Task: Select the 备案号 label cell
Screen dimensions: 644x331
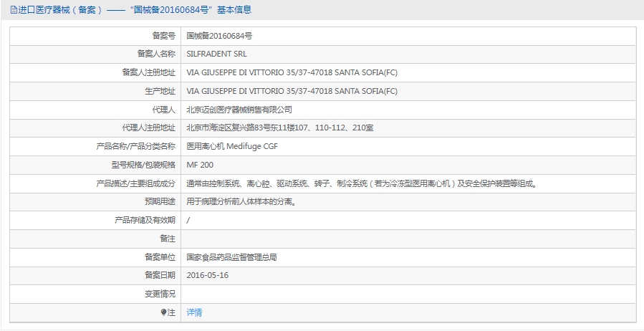Action: (x=95, y=36)
